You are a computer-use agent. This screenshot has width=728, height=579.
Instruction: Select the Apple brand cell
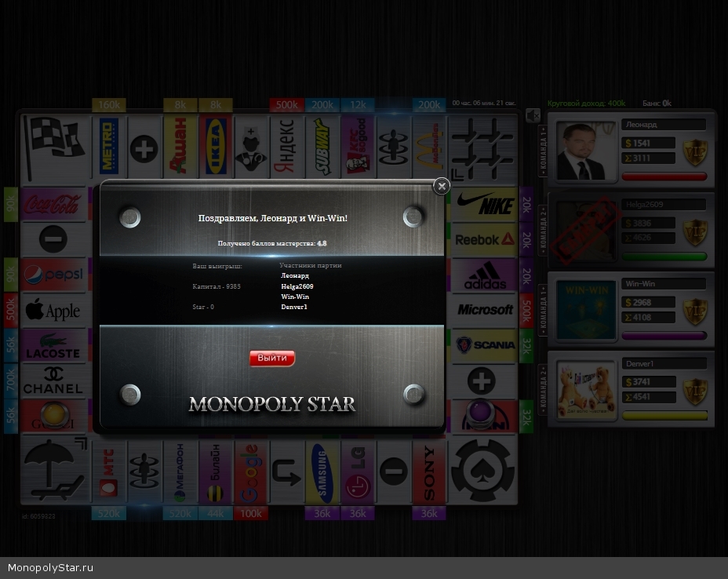tap(53, 310)
